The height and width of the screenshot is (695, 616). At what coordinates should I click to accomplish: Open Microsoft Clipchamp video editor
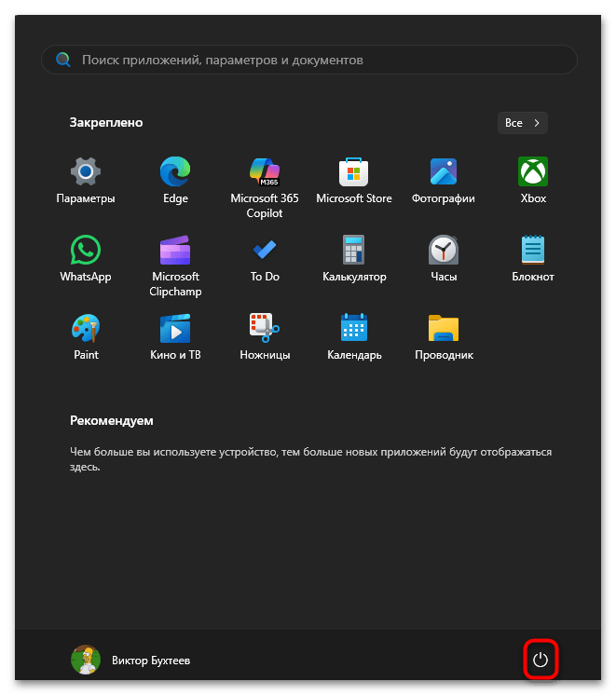click(175, 266)
